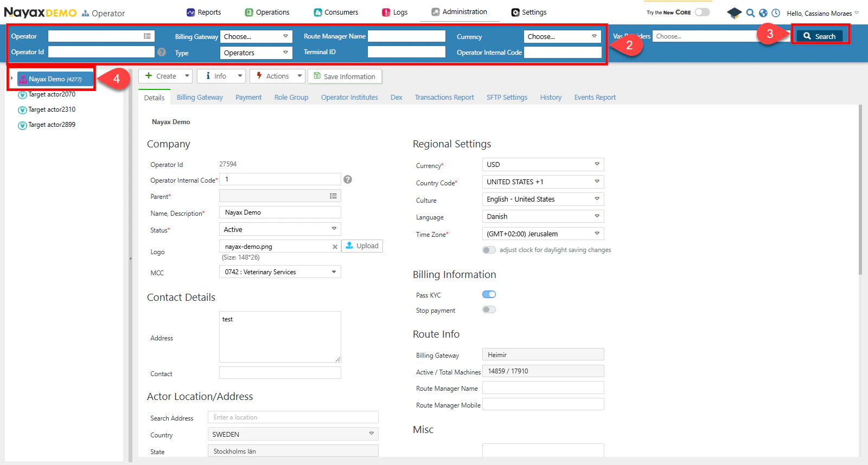The image size is (868, 465).
Task: Switch to the Transactions Report tab
Action: [x=444, y=98]
